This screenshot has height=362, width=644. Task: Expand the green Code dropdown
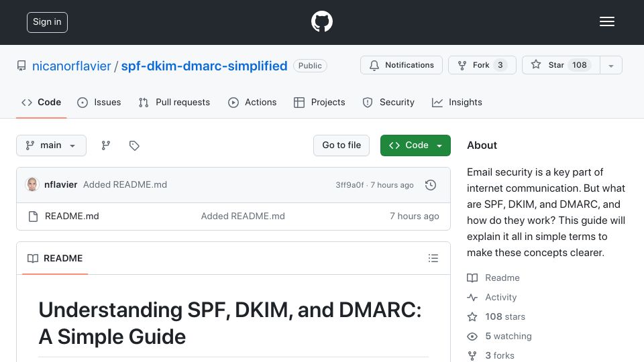click(415, 145)
